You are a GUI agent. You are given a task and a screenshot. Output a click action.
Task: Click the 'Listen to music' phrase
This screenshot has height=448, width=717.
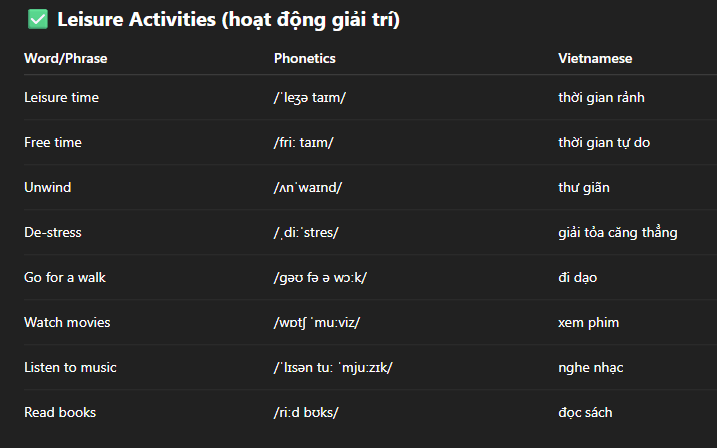[x=70, y=368]
